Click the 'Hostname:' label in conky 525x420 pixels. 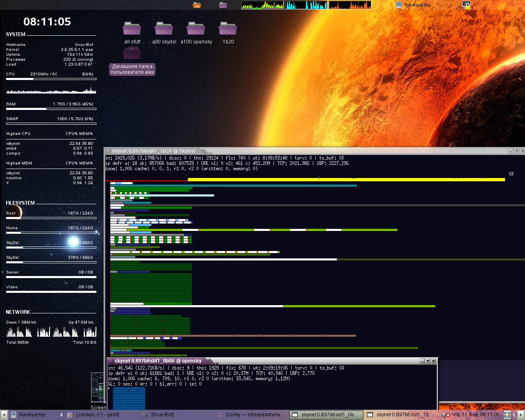16,45
